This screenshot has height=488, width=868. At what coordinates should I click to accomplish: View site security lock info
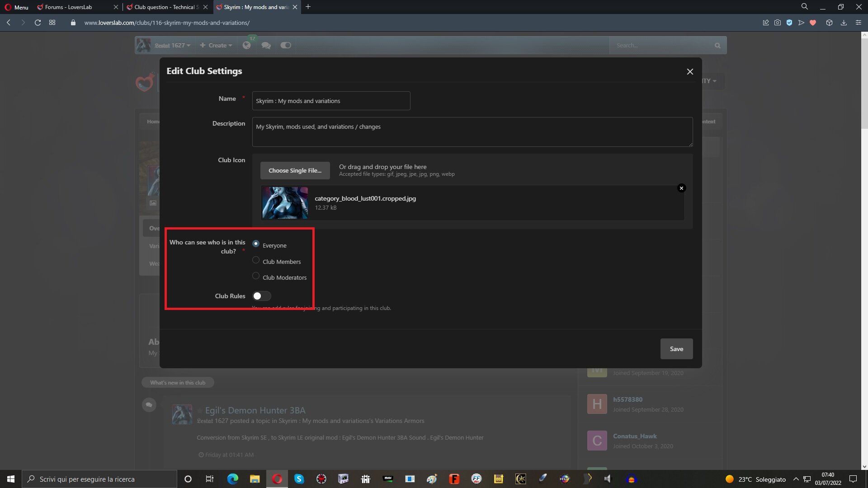pyautogui.click(x=73, y=23)
